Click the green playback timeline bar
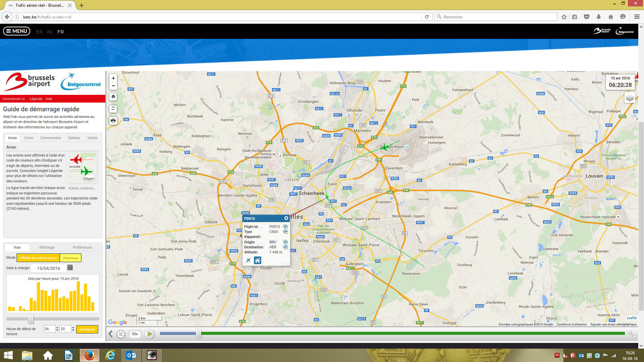Image resolution: width=644 pixels, height=362 pixels. [x=413, y=333]
